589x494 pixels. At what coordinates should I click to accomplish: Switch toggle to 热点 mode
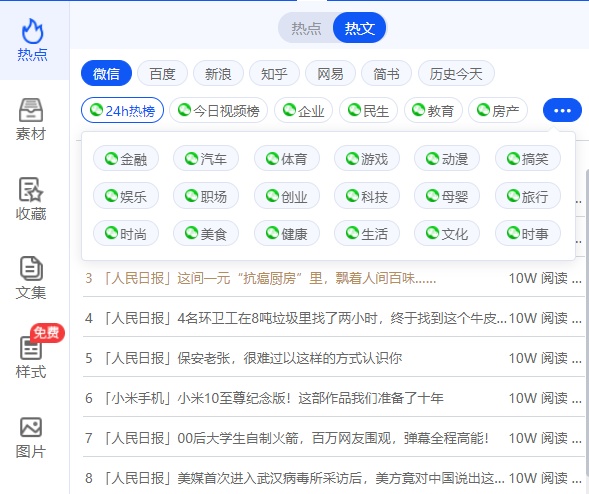coord(306,28)
